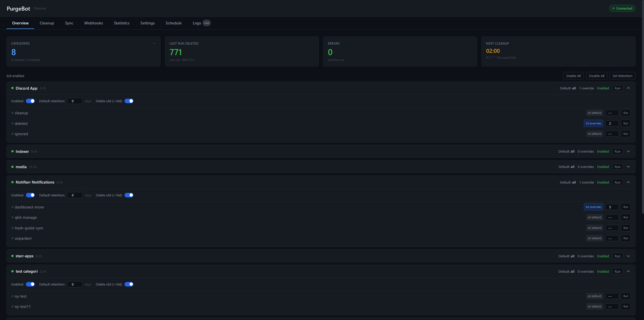Toggle Enabled switch for test categori
This screenshot has height=320, width=644.
pyautogui.click(x=30, y=284)
